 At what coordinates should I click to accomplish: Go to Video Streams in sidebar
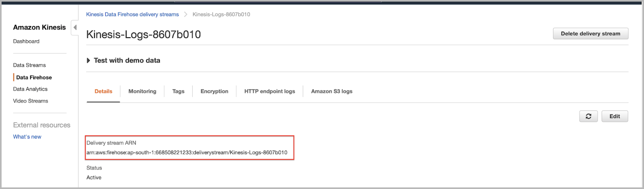(30, 101)
